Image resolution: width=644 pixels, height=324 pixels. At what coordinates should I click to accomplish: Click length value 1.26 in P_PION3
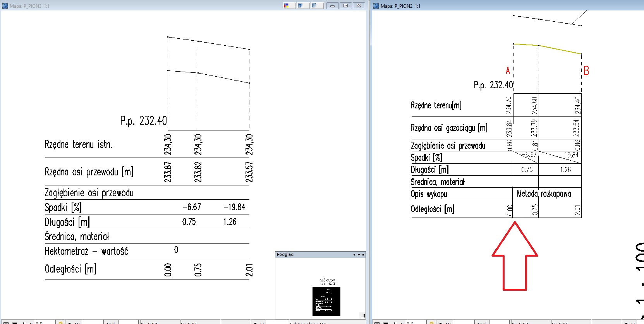point(230,222)
